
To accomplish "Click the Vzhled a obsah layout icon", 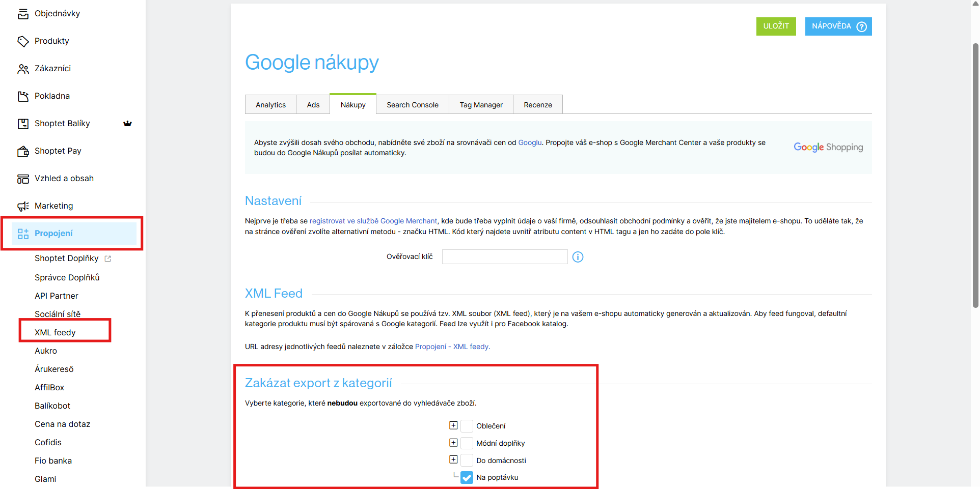I will [23, 179].
